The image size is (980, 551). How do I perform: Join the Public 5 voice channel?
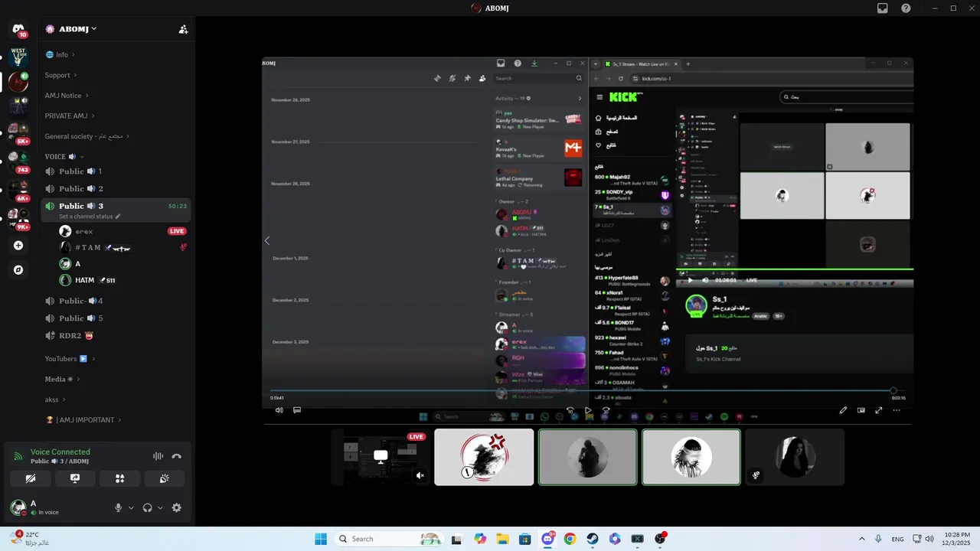(x=115, y=318)
